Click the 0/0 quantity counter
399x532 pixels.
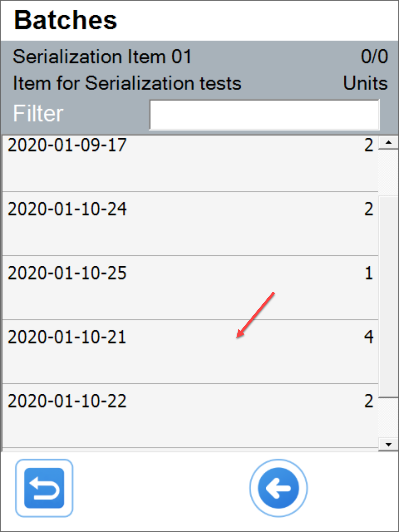374,57
